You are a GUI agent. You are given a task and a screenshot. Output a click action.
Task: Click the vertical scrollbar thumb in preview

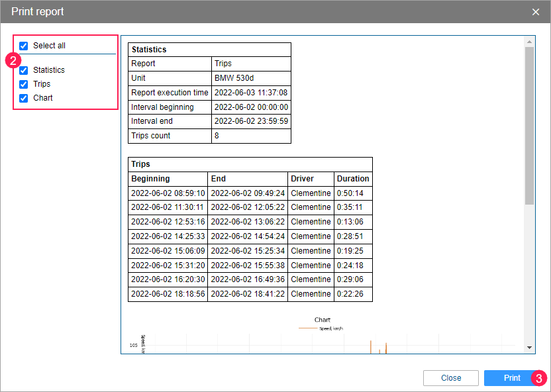click(x=529, y=126)
